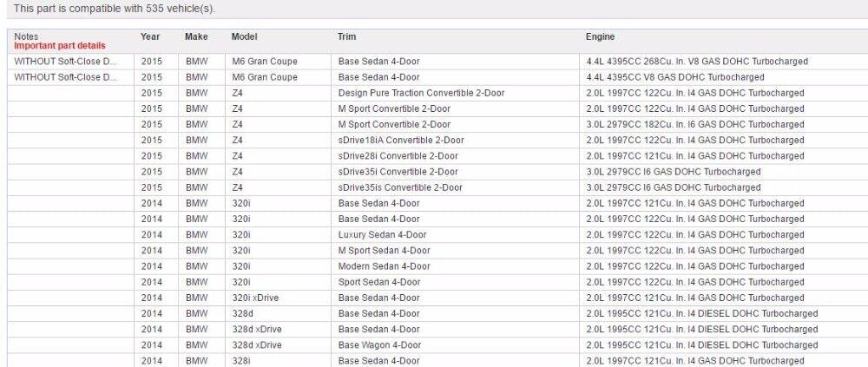Click the Modern Sedan 4-Door trim cell
Image resolution: width=868 pixels, height=367 pixels.
(x=384, y=266)
